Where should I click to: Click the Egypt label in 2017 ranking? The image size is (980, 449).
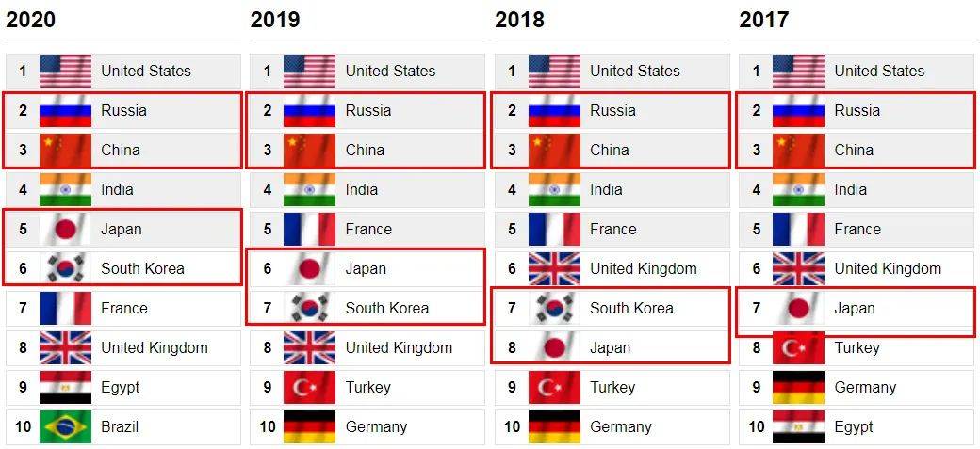pyautogui.click(x=854, y=426)
